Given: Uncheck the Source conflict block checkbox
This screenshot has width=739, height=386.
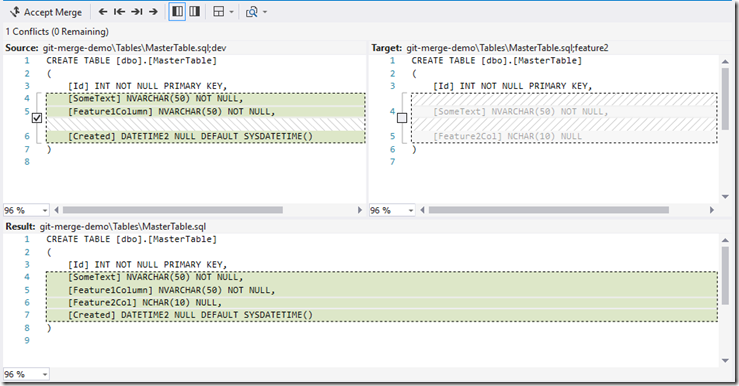Looking at the screenshot, I should tap(37, 118).
